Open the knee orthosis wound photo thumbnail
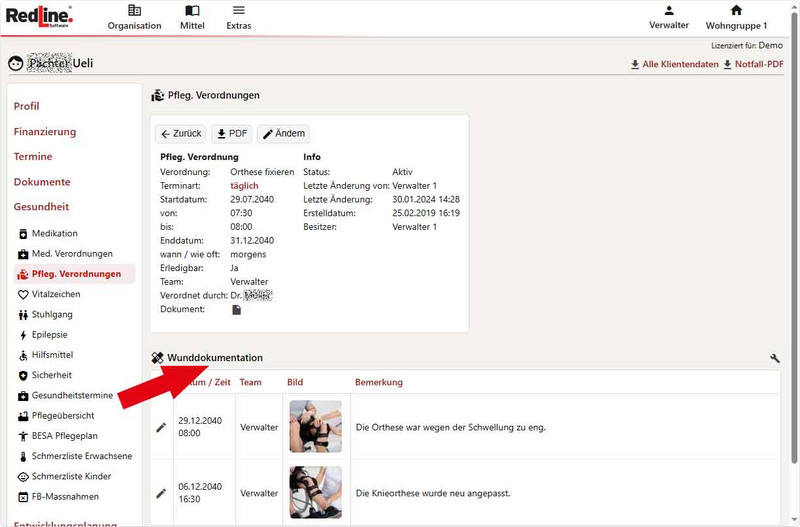This screenshot has width=800, height=527. click(x=315, y=492)
